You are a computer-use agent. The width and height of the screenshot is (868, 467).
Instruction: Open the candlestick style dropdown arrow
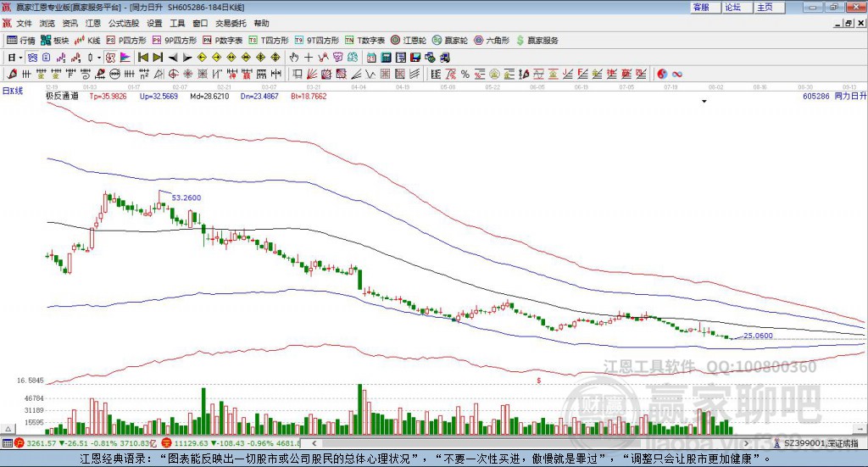coord(99,58)
